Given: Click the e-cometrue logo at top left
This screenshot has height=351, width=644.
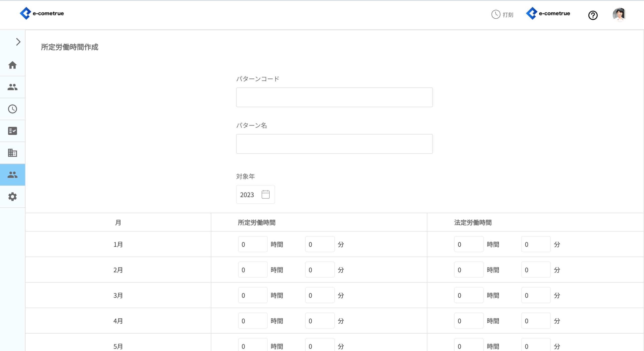Looking at the screenshot, I should [42, 13].
